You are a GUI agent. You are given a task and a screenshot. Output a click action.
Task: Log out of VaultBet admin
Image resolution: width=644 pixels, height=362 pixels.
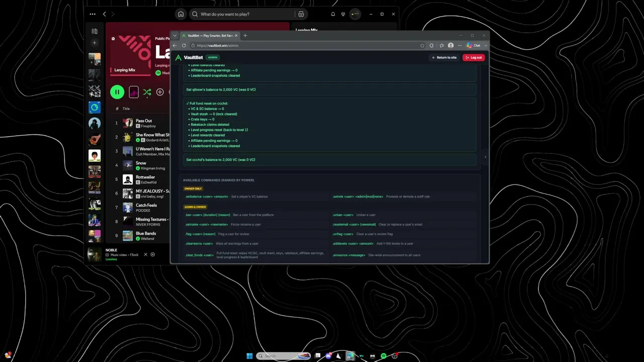click(x=473, y=57)
